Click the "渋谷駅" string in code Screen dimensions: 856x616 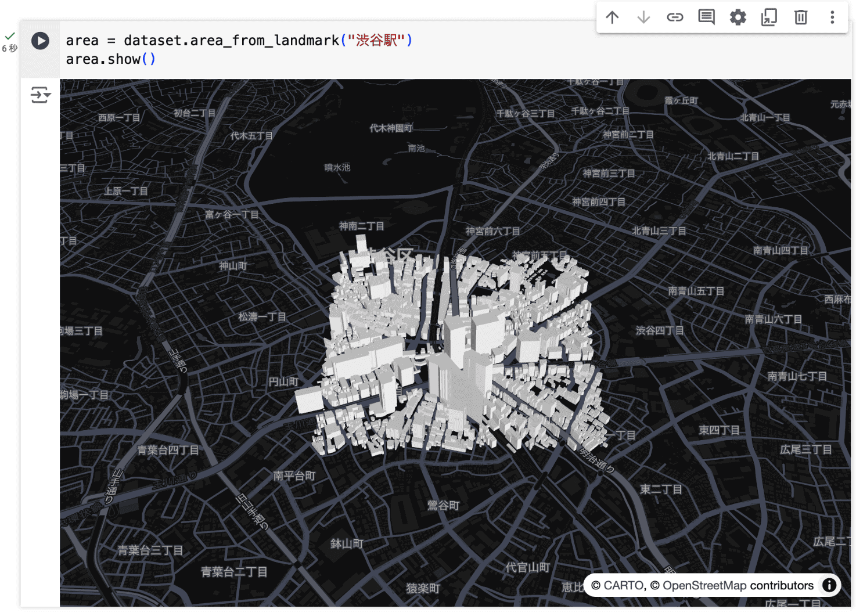[376, 41]
